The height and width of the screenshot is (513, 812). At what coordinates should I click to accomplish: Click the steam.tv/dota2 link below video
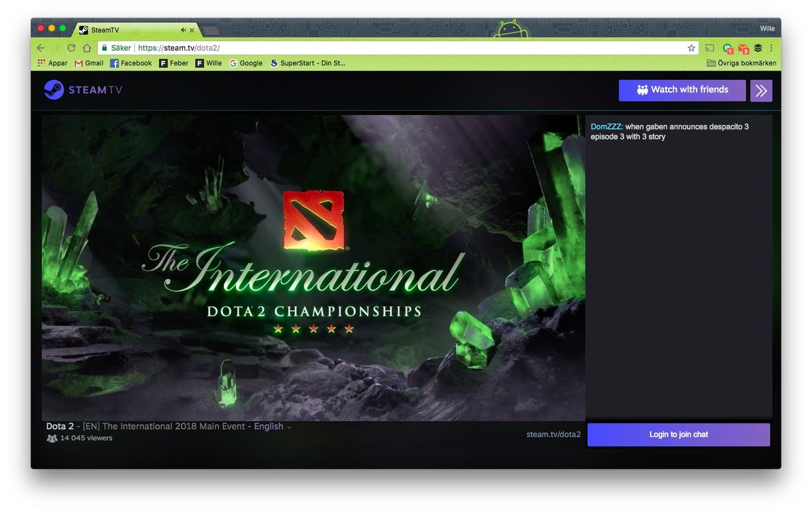tap(553, 435)
